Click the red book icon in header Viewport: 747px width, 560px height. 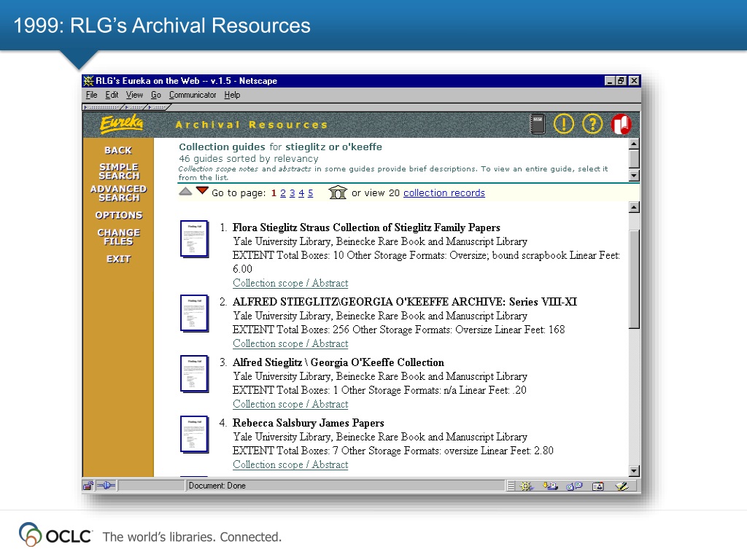point(622,124)
